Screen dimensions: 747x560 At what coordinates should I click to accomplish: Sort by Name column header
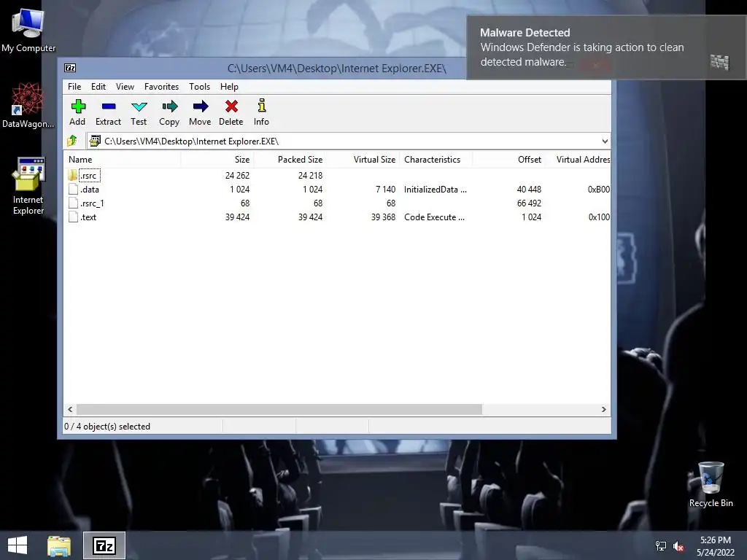click(122, 160)
